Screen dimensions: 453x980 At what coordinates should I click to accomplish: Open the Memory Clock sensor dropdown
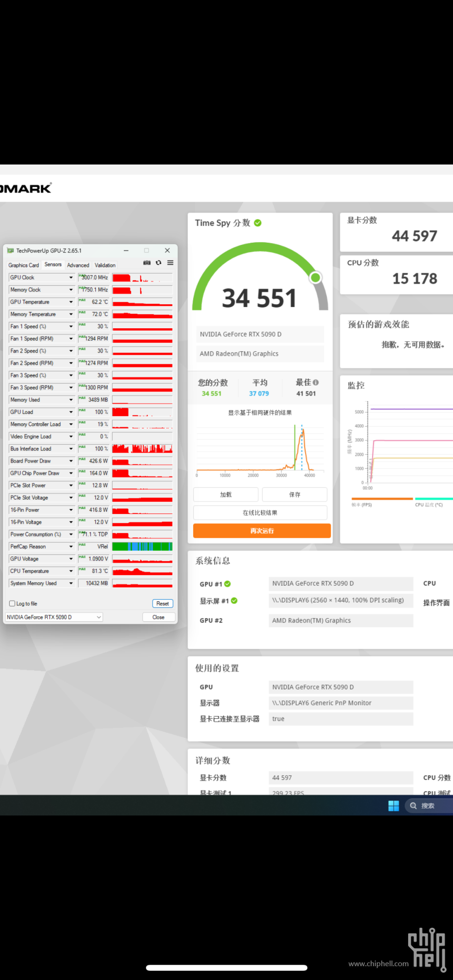tap(71, 290)
